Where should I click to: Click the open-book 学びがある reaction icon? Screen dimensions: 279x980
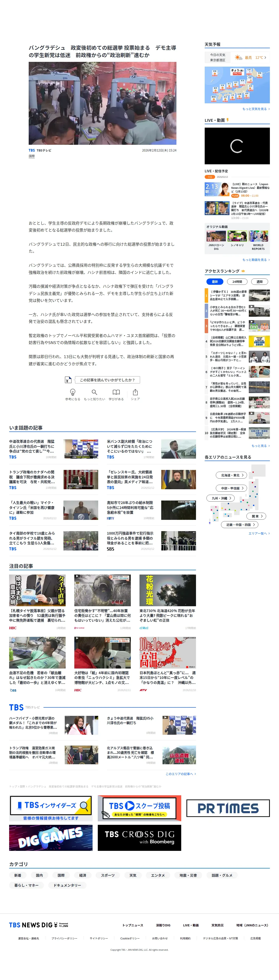click(x=116, y=392)
